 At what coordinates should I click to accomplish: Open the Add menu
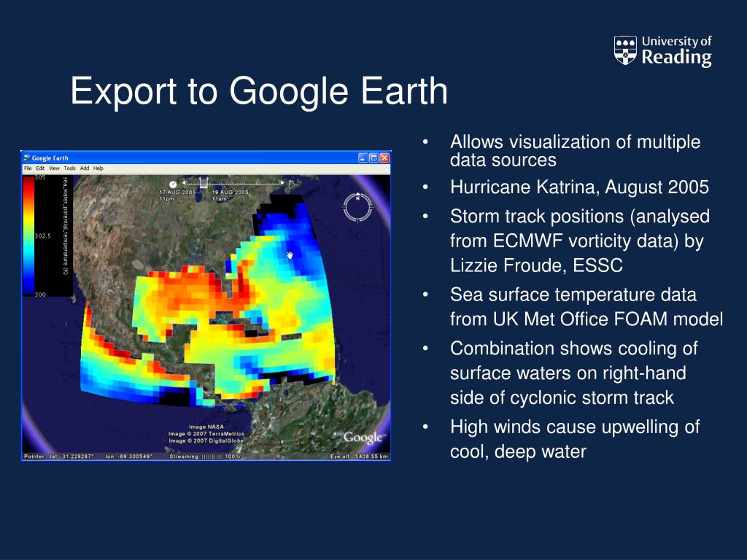click(x=85, y=168)
